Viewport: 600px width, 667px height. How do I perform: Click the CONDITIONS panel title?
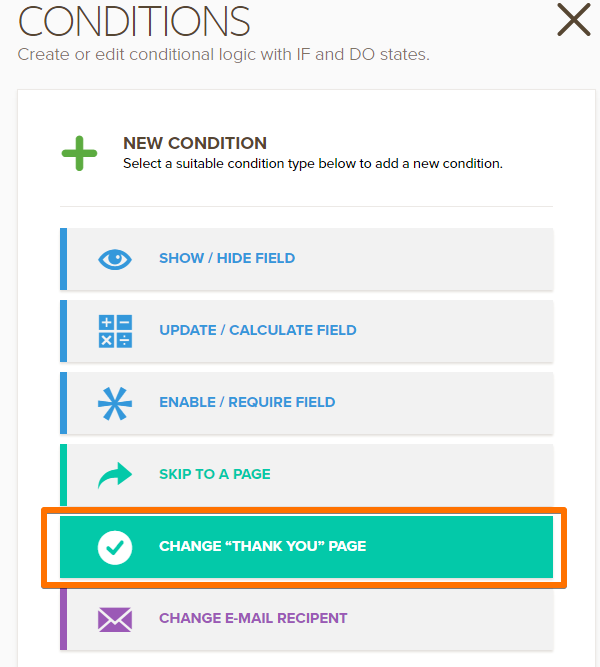(134, 20)
